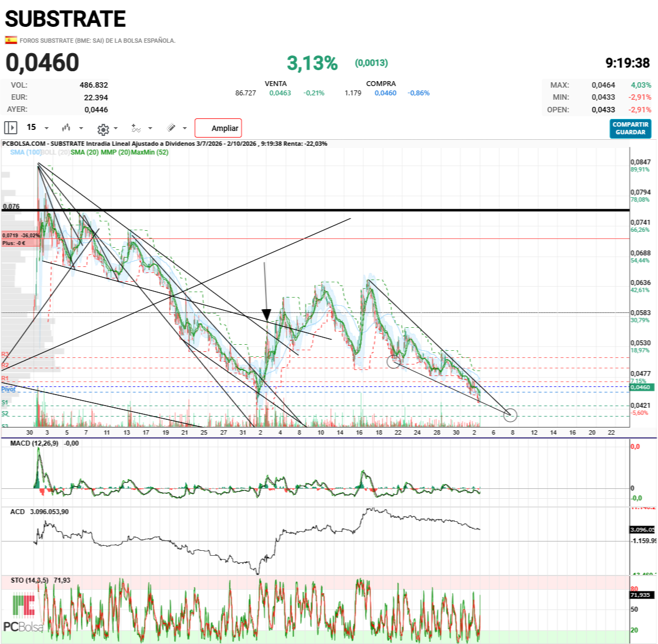Image resolution: width=658 pixels, height=644 pixels.
Task: Click the Pivot level label
Action: click(x=8, y=389)
